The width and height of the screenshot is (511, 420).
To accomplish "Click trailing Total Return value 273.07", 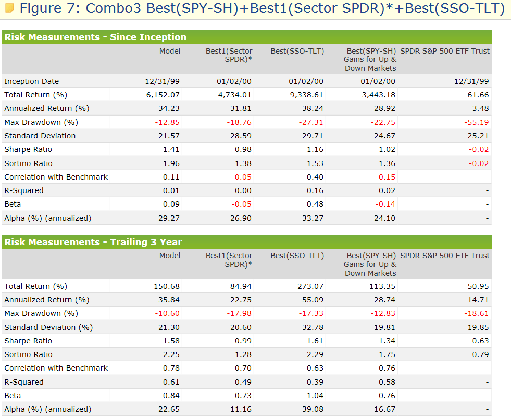I will point(310,286).
